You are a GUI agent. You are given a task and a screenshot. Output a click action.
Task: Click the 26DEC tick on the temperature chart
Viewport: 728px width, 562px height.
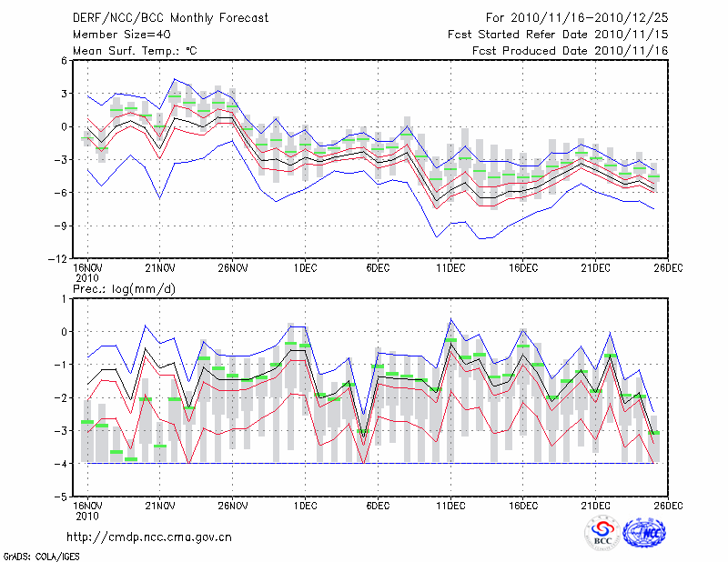click(x=669, y=266)
